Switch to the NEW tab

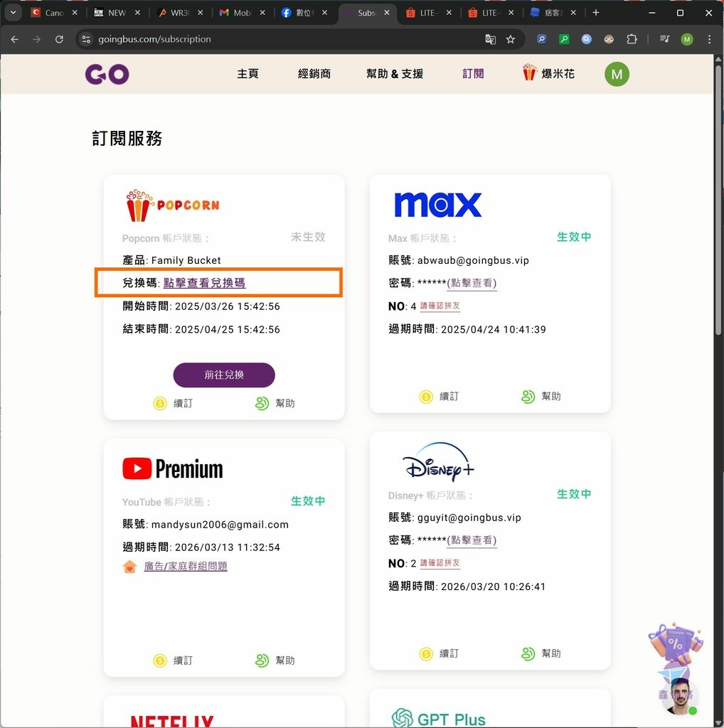[x=116, y=13]
